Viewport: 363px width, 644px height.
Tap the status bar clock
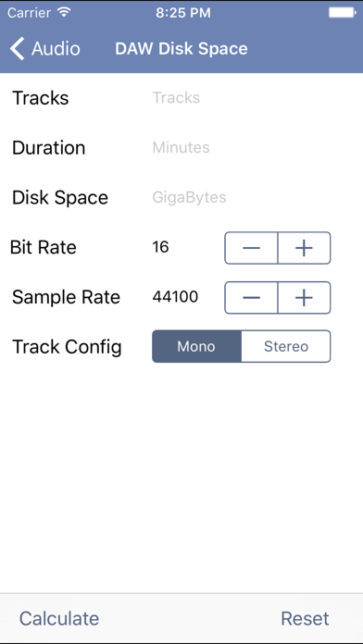183,13
